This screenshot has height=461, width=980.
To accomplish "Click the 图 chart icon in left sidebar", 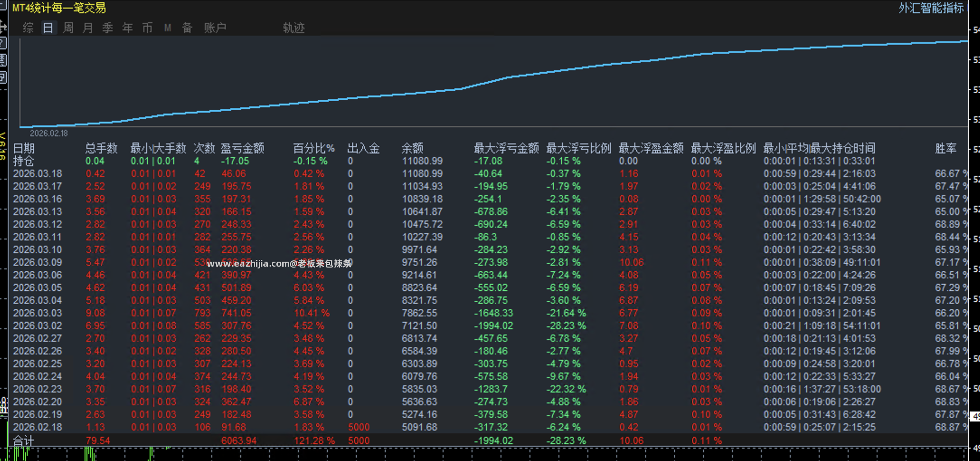I will tap(3, 60).
